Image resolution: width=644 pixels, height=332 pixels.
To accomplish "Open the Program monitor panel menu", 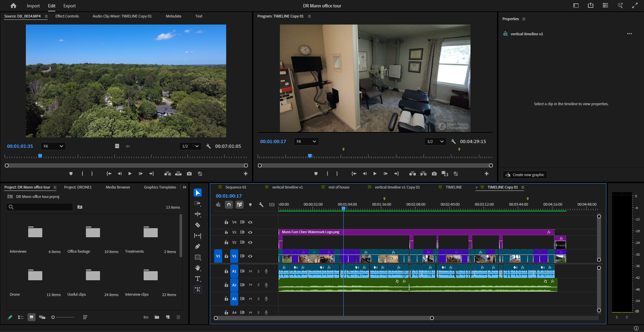I will (x=309, y=16).
